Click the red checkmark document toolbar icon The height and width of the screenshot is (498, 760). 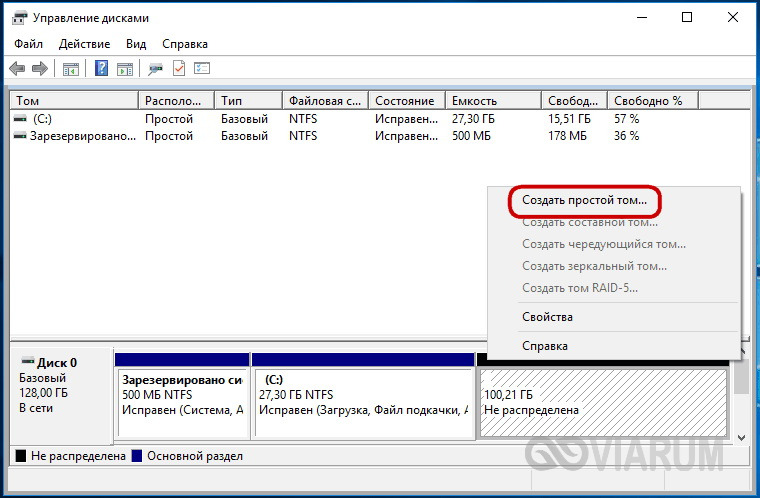coord(179,69)
